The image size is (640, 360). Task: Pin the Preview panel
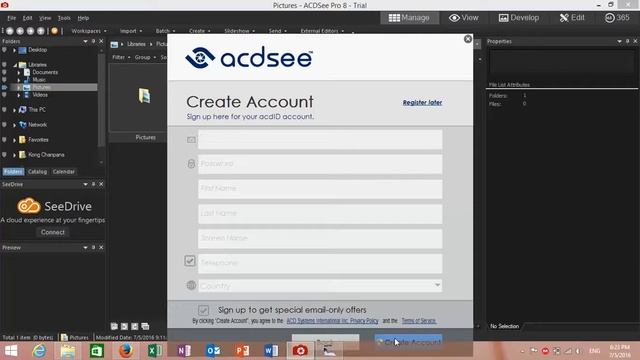93,247
